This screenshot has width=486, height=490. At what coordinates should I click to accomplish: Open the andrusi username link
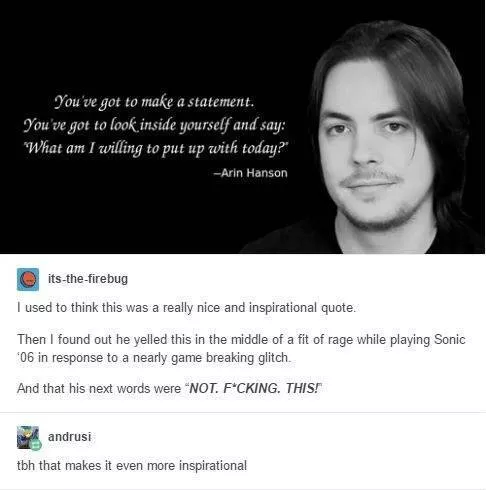69,436
